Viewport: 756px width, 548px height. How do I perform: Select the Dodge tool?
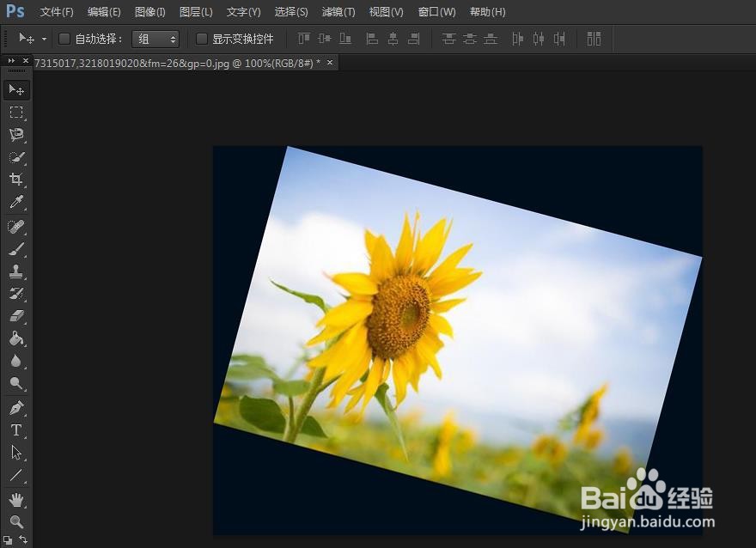point(16,383)
